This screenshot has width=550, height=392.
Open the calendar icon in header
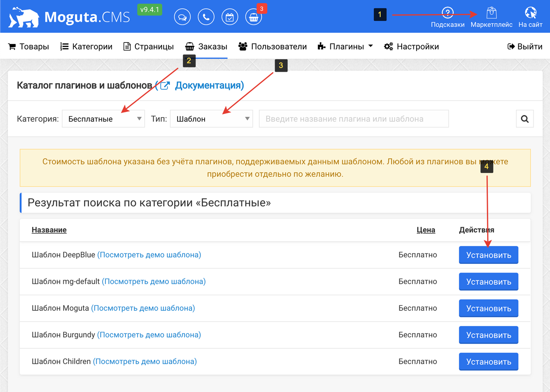[230, 17]
